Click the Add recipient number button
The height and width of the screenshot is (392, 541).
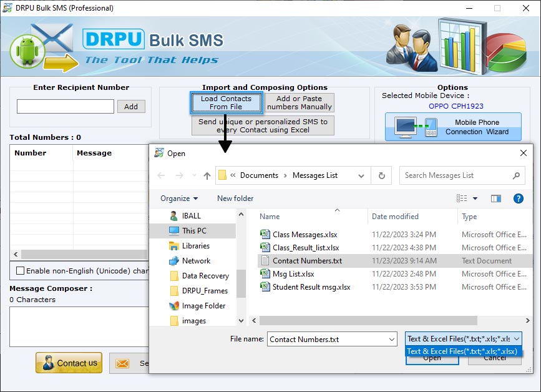[x=131, y=107]
